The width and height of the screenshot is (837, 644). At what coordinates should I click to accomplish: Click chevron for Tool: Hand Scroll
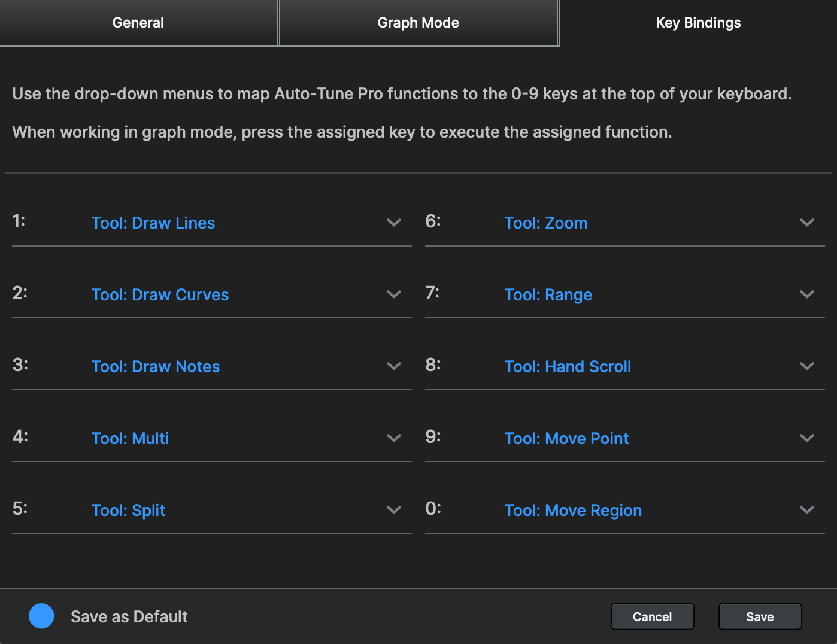coord(806,366)
